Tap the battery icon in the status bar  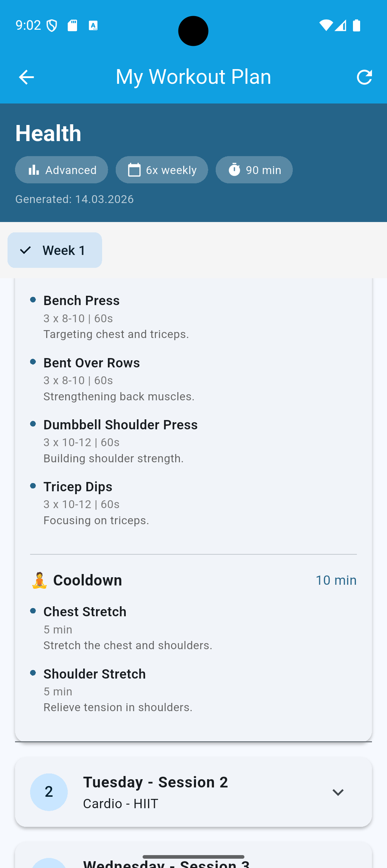point(356,25)
